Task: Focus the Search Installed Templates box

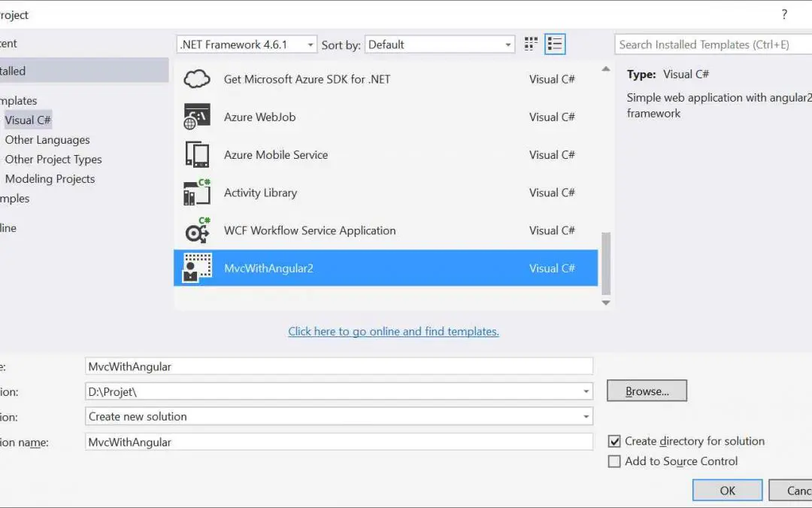Action: [x=713, y=44]
